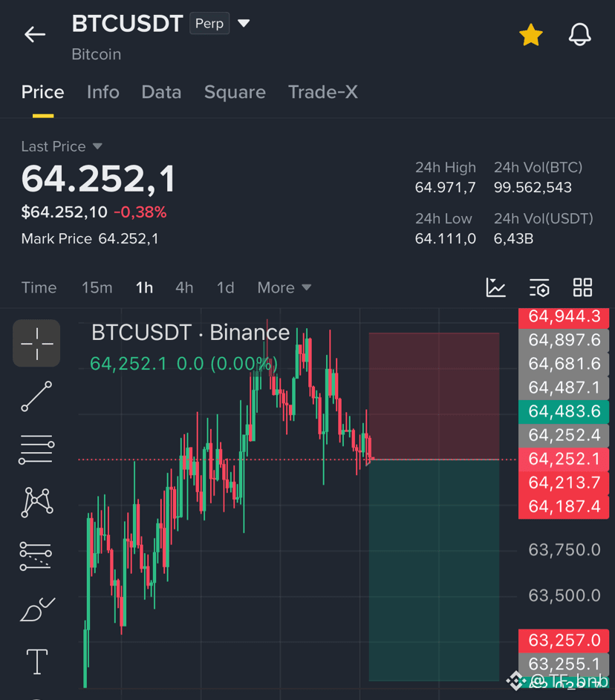615x700 pixels.
Task: Go back using the arrow icon
Action: tap(35, 34)
